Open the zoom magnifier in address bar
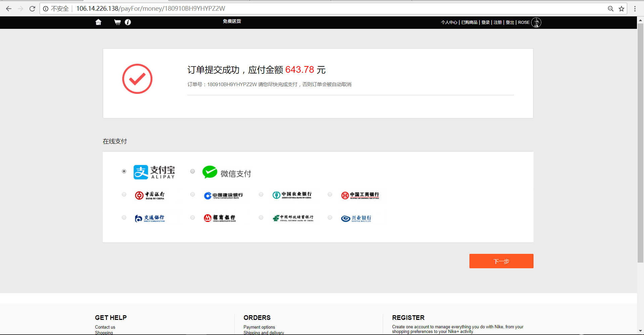Screen dimensions: 644x335 point(611,9)
